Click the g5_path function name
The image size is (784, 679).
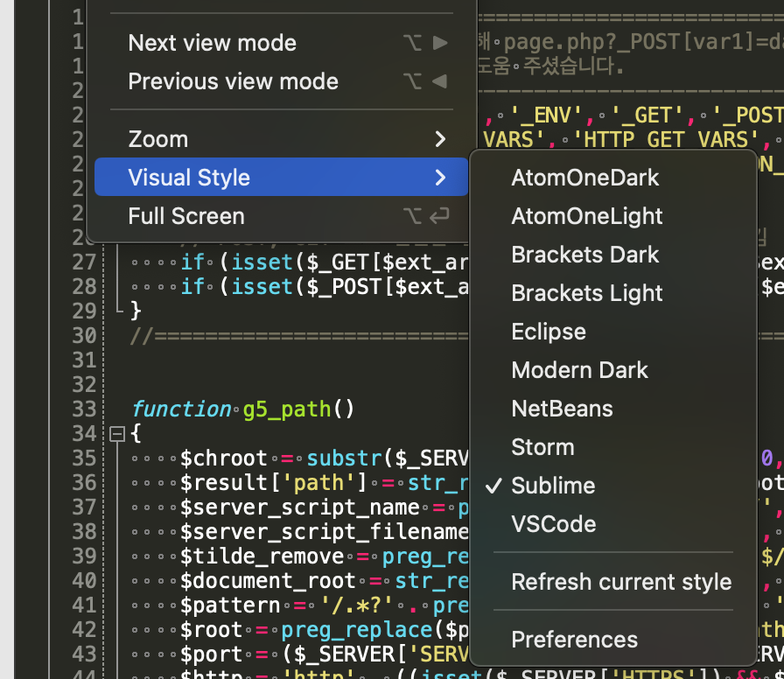coord(287,409)
